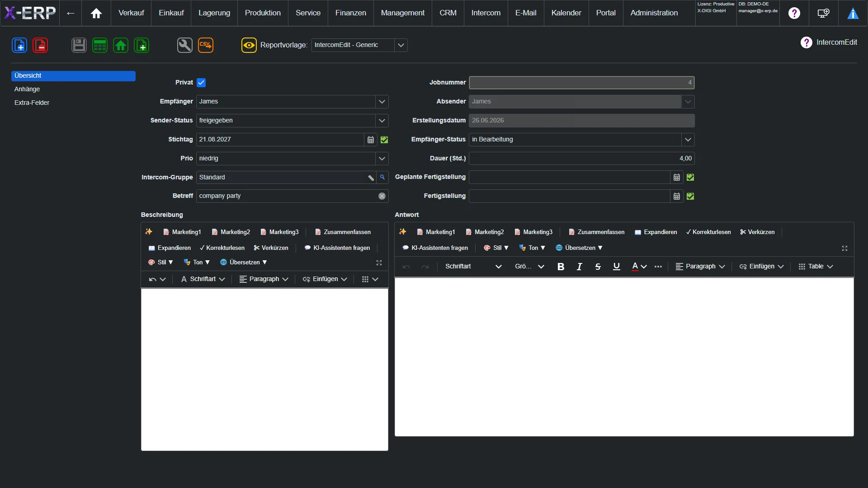Click the save disk icon
Screen dimensions: 868x488
coord(79,45)
